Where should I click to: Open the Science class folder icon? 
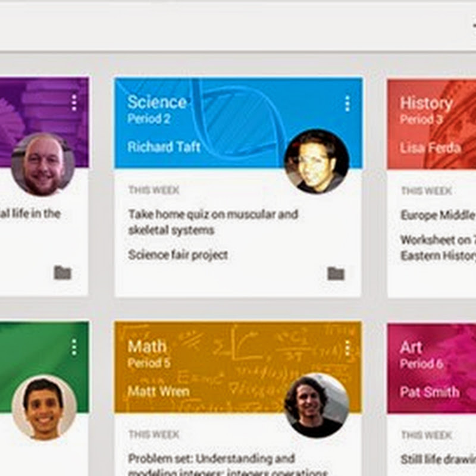tap(336, 274)
